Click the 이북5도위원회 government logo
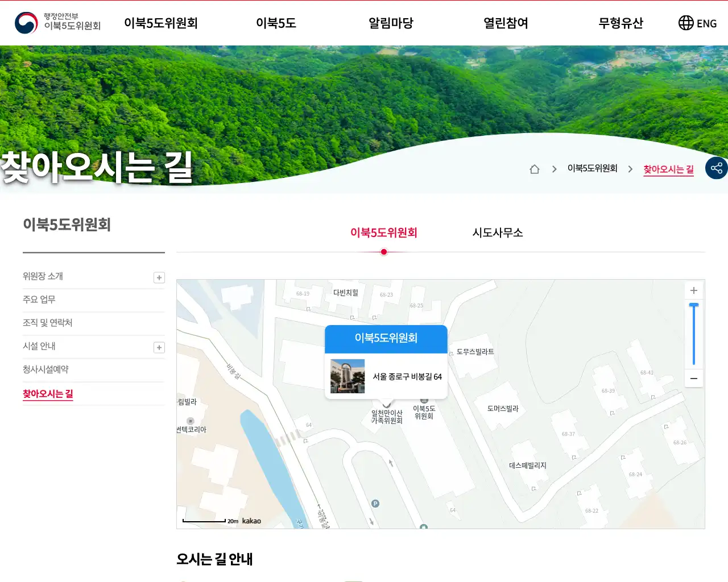 tap(57, 23)
